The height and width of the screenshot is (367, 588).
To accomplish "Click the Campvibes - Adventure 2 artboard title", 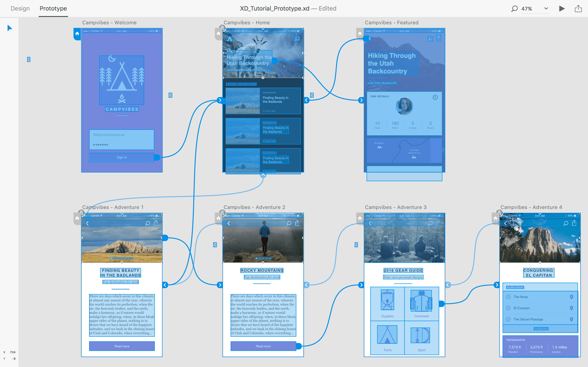I will point(254,207).
